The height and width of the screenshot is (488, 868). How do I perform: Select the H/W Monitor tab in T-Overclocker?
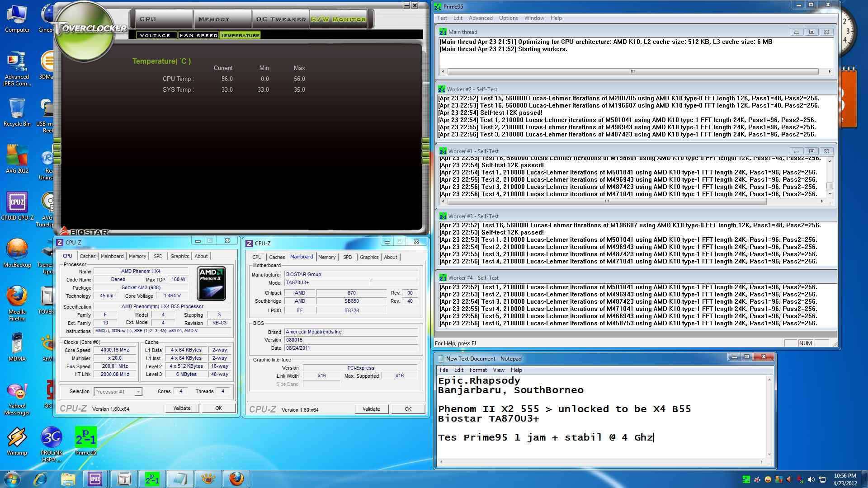338,19
